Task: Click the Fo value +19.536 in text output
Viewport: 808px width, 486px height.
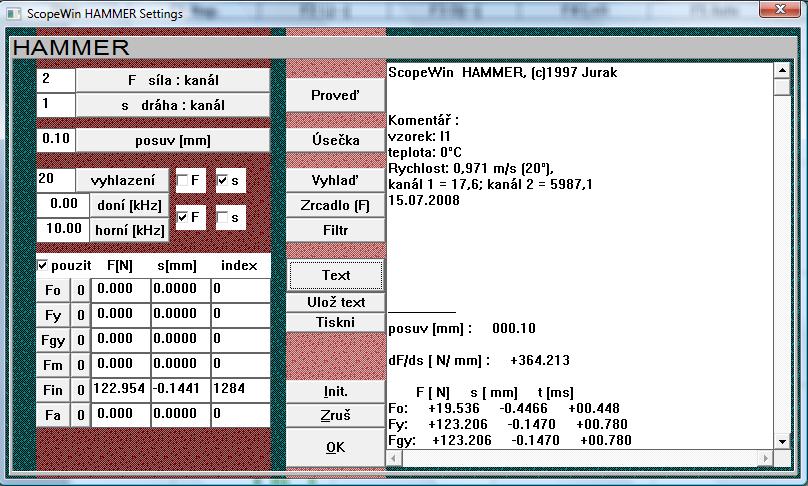Action: 454,409
